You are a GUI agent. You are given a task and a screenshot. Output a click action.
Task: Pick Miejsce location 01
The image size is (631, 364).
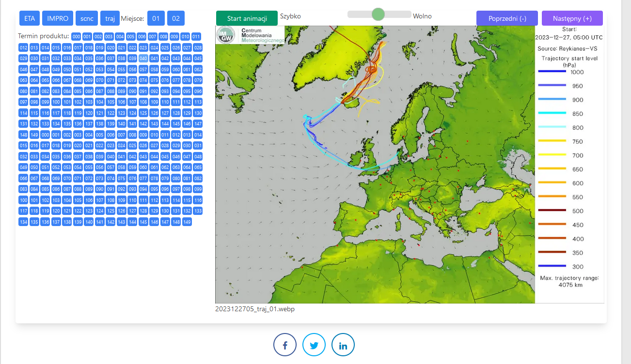pyautogui.click(x=156, y=18)
